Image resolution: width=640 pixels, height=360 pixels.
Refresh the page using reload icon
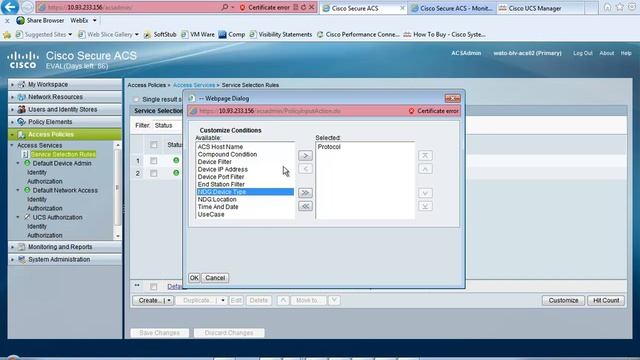point(303,7)
